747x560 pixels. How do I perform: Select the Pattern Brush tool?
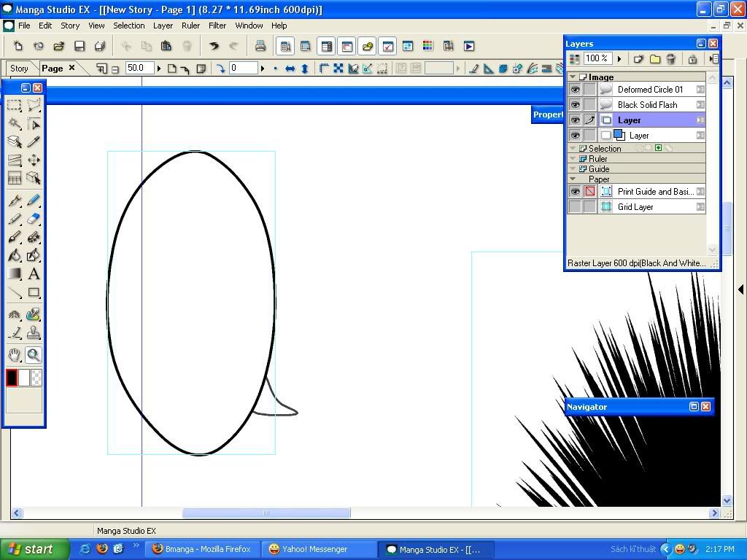coord(34,237)
